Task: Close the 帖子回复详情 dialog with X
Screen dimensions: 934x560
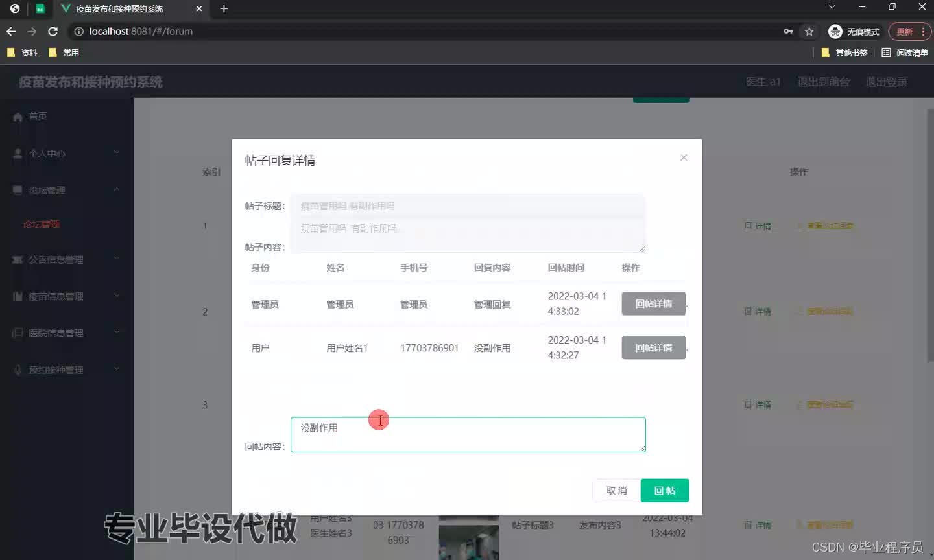Action: pyautogui.click(x=684, y=157)
